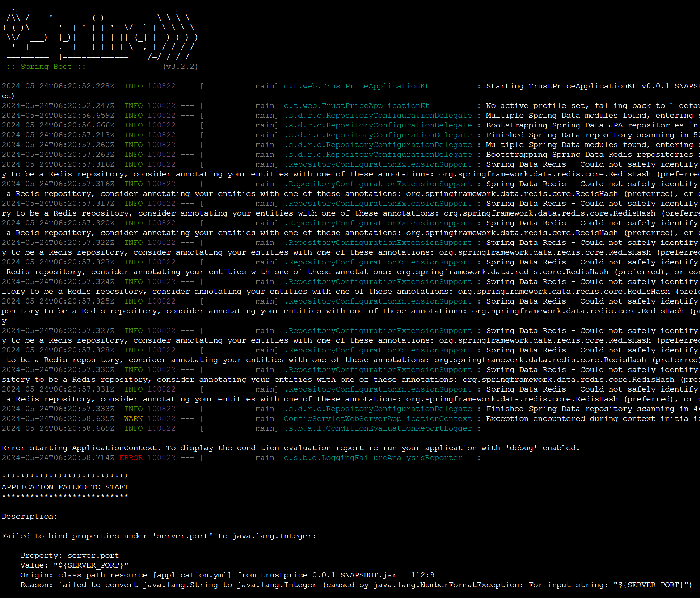Click the 'Description:' label
The height and width of the screenshot is (598, 700).
(30, 517)
